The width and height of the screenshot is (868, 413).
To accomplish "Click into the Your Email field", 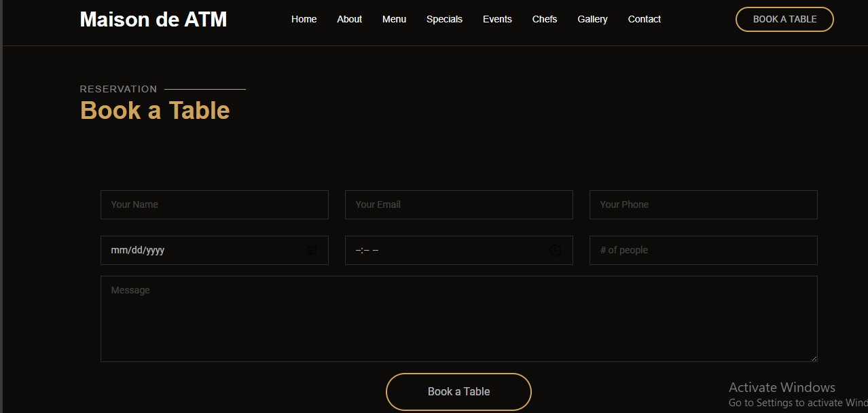I will click(x=458, y=204).
